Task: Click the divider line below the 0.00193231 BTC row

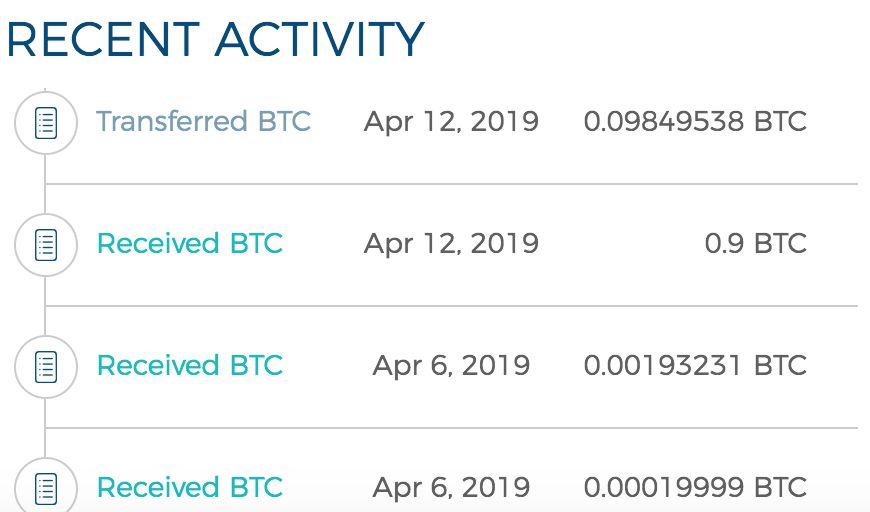Action: point(450,428)
